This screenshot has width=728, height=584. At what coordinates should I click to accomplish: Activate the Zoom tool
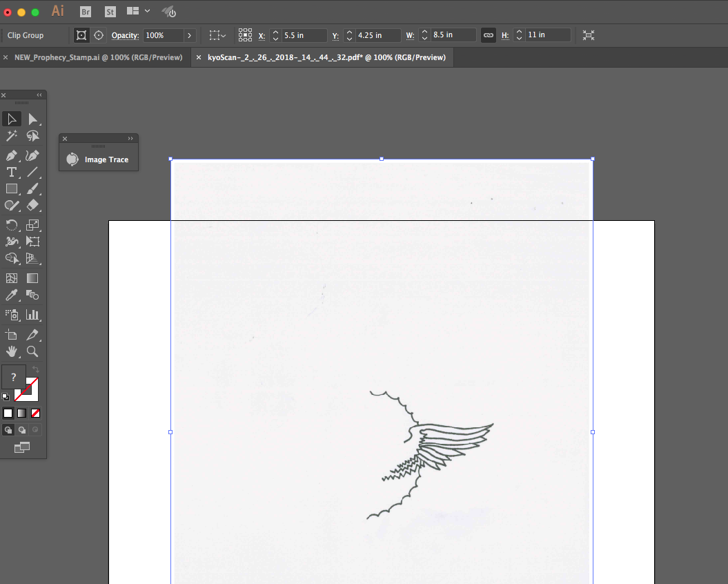point(32,351)
